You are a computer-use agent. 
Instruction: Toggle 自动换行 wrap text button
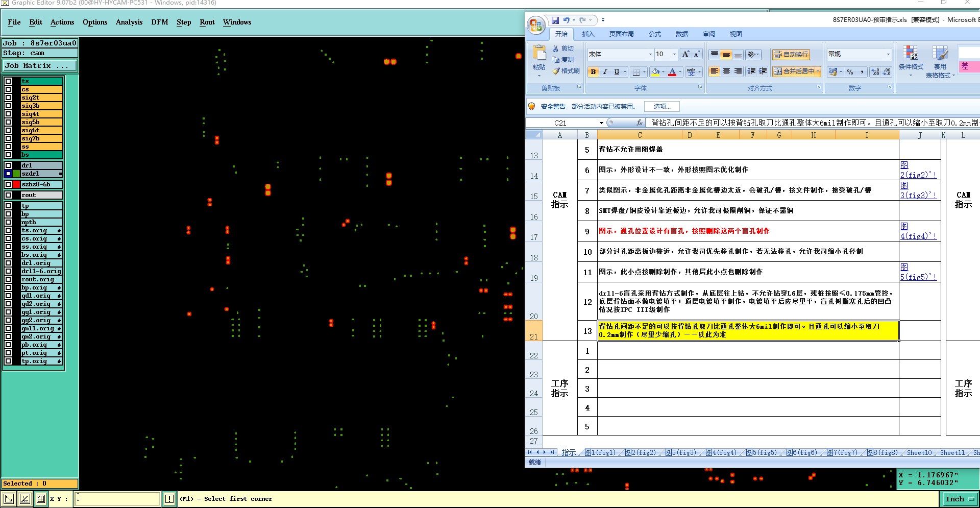791,54
